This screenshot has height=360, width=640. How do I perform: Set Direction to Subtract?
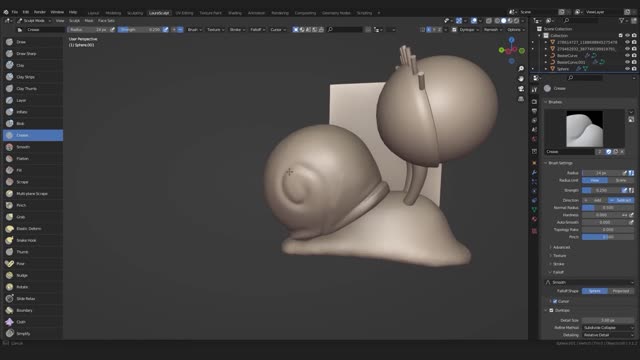pos(621,200)
